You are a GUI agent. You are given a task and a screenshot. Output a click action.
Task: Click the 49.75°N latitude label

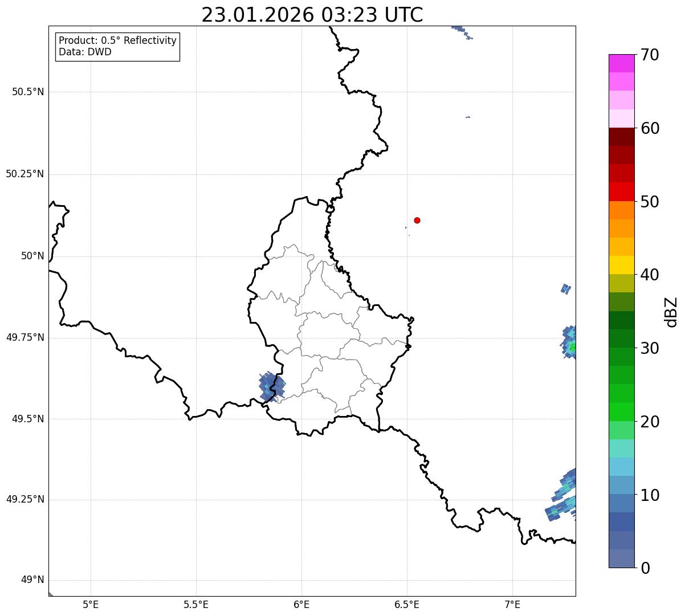click(x=25, y=337)
